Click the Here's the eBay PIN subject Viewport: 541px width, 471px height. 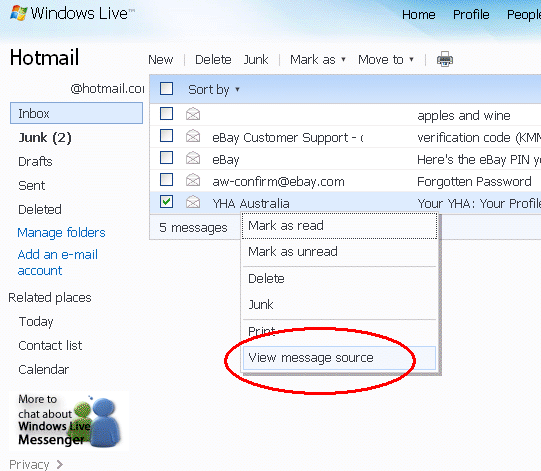pyautogui.click(x=479, y=160)
